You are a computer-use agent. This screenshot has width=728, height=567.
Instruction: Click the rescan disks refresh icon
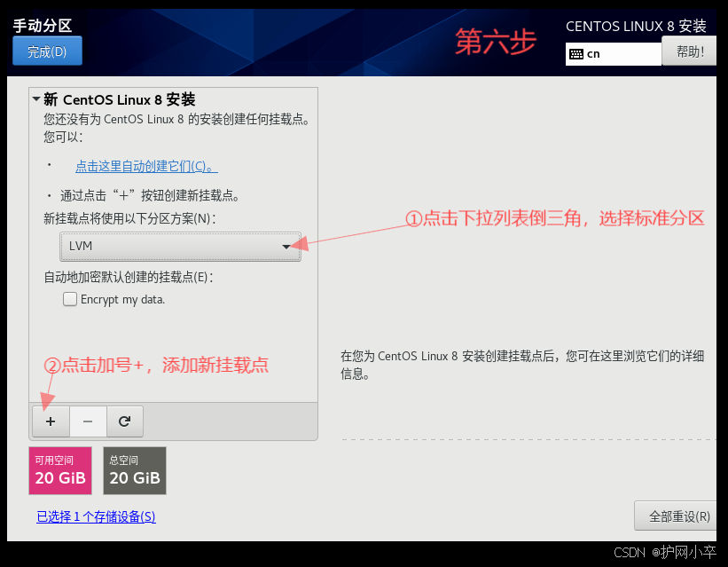[125, 421]
